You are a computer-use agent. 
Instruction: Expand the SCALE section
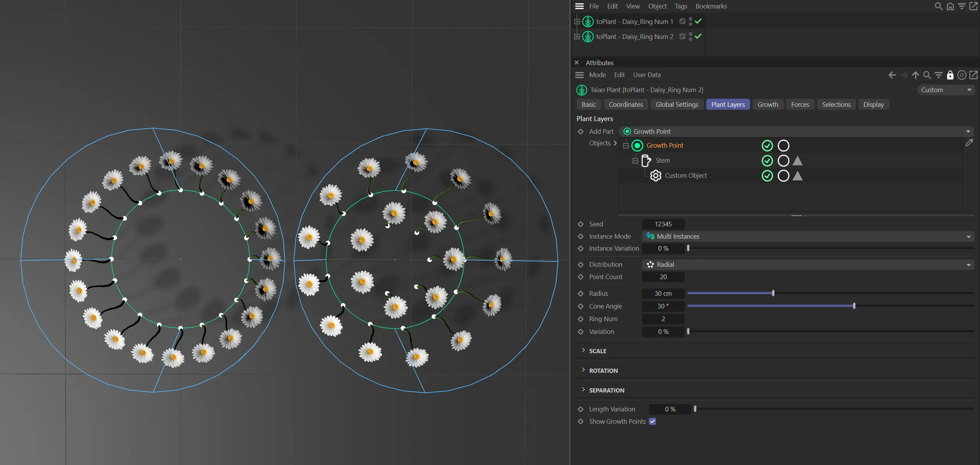tap(597, 351)
